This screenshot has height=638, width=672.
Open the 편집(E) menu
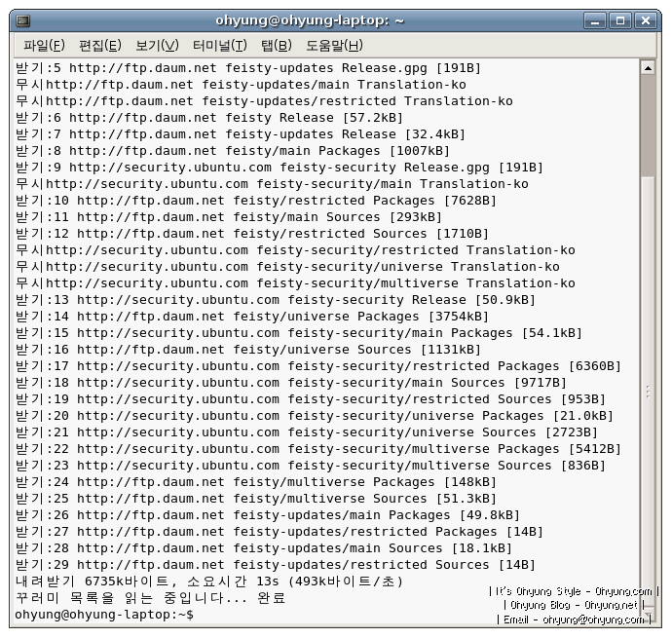point(99,46)
